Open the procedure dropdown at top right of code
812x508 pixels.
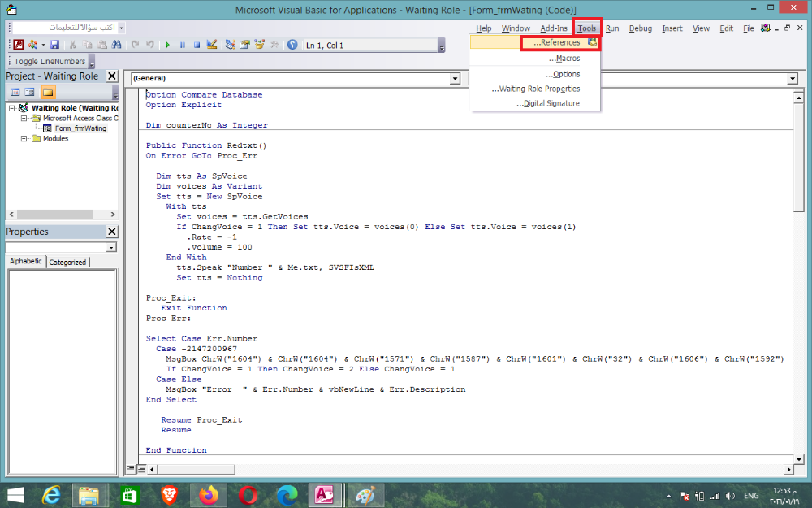pos(792,79)
